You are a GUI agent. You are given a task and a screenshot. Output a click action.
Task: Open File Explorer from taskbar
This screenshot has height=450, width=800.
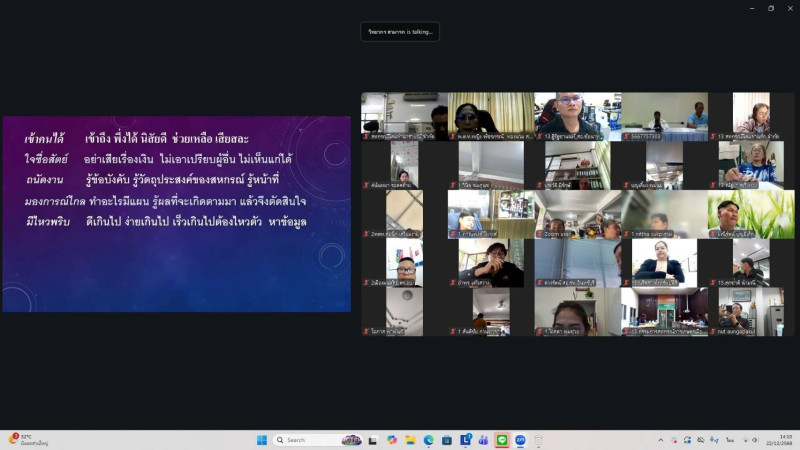(x=410, y=440)
